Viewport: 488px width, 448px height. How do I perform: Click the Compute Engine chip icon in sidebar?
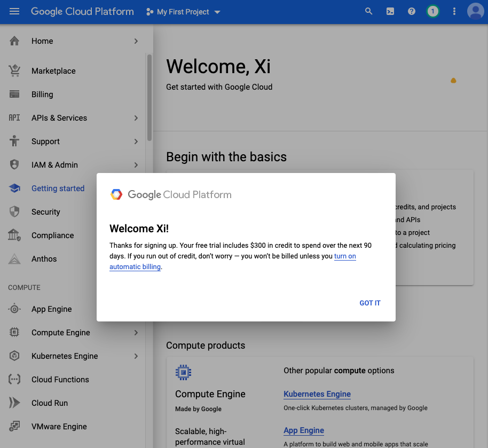point(14,333)
